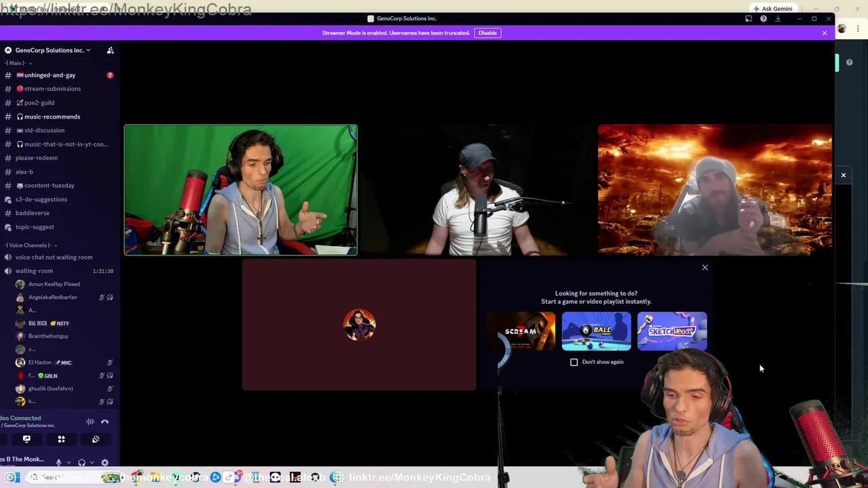The image size is (868, 488).
Task: Check the Don't show again checkbox
Action: click(574, 362)
